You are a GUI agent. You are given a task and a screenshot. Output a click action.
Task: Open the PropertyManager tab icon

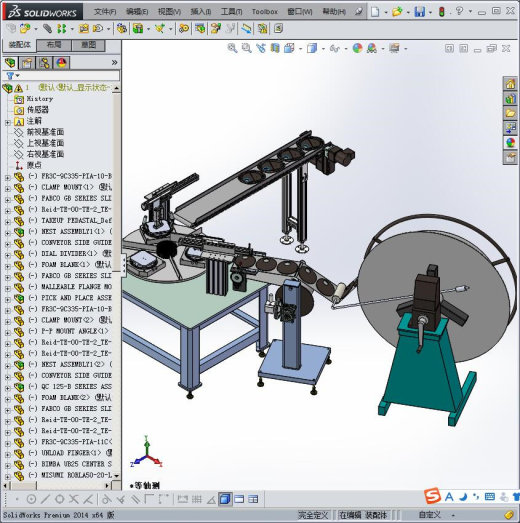tap(27, 63)
